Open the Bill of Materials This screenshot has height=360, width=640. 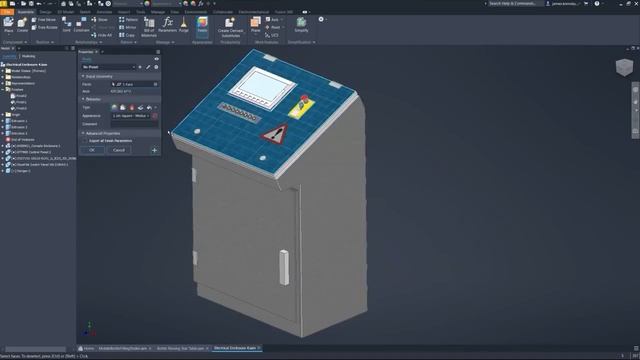(149, 27)
